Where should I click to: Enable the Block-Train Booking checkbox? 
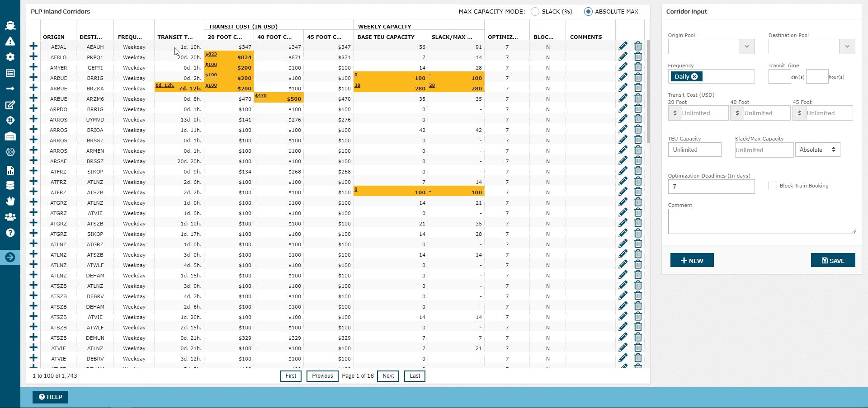pos(773,186)
